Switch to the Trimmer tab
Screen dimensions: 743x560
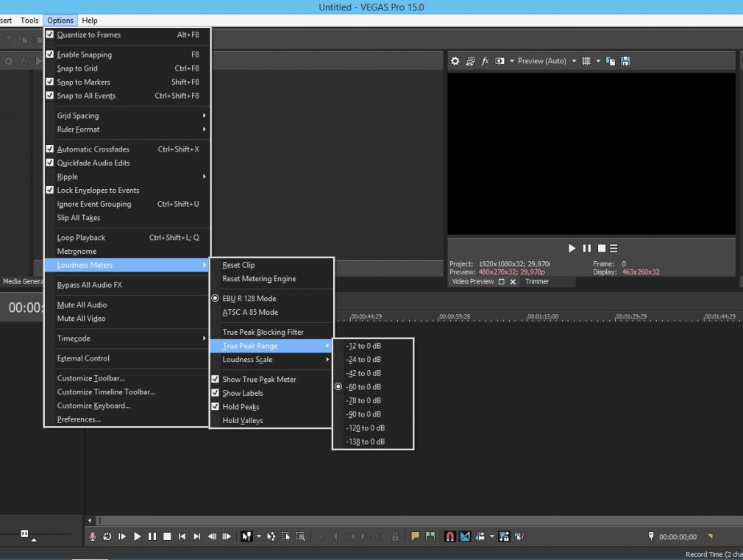(537, 282)
